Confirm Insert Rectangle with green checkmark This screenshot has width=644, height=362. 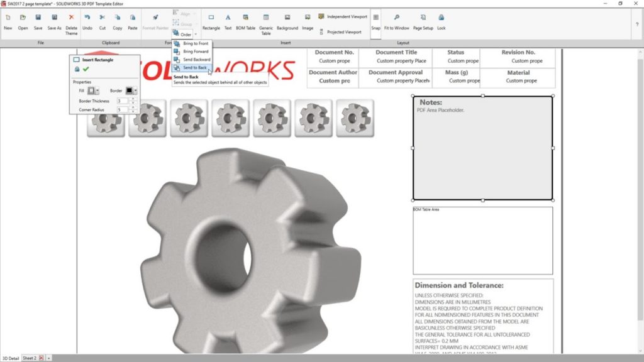pyautogui.click(x=86, y=69)
